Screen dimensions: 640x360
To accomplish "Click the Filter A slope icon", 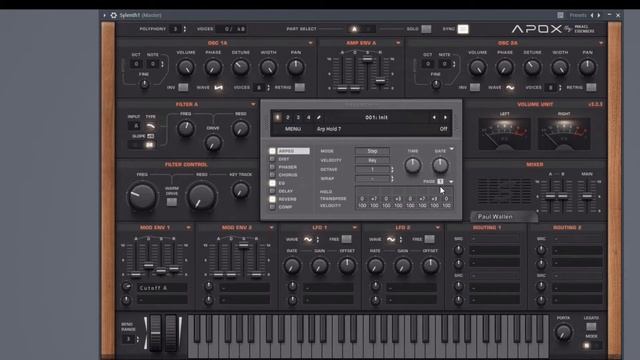I will pyautogui.click(x=150, y=136).
